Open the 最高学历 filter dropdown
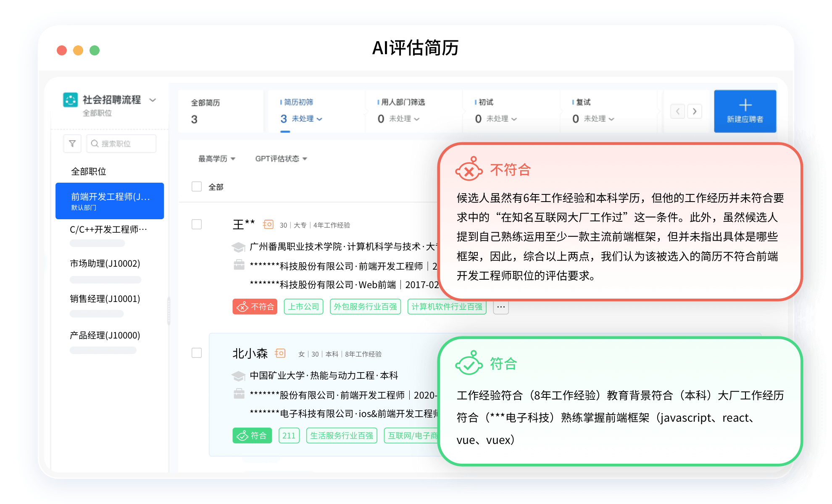This screenshot has width=832, height=504. (216, 159)
